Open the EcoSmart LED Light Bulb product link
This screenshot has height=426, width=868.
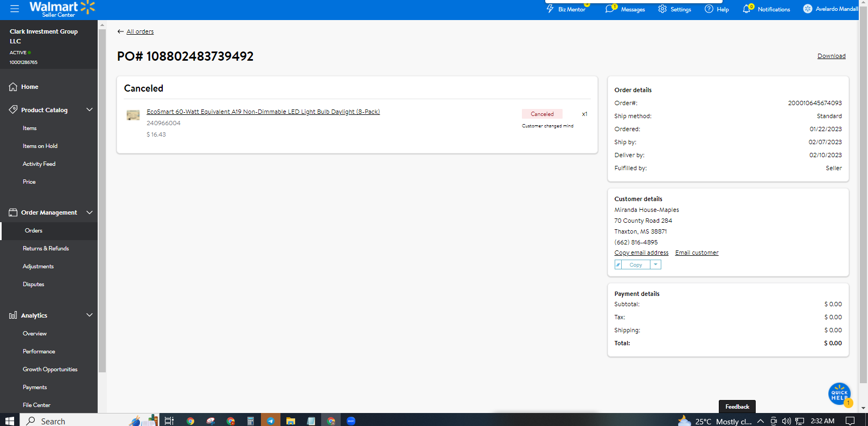tap(263, 112)
